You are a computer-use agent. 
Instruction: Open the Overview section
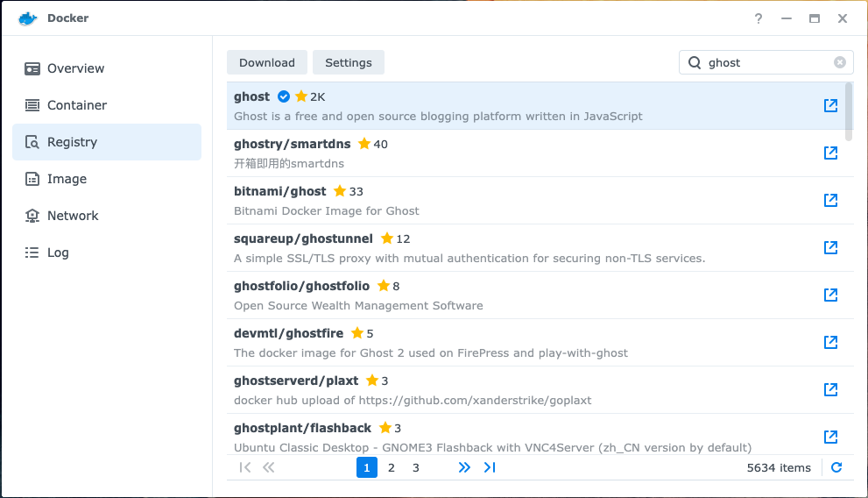(x=107, y=68)
